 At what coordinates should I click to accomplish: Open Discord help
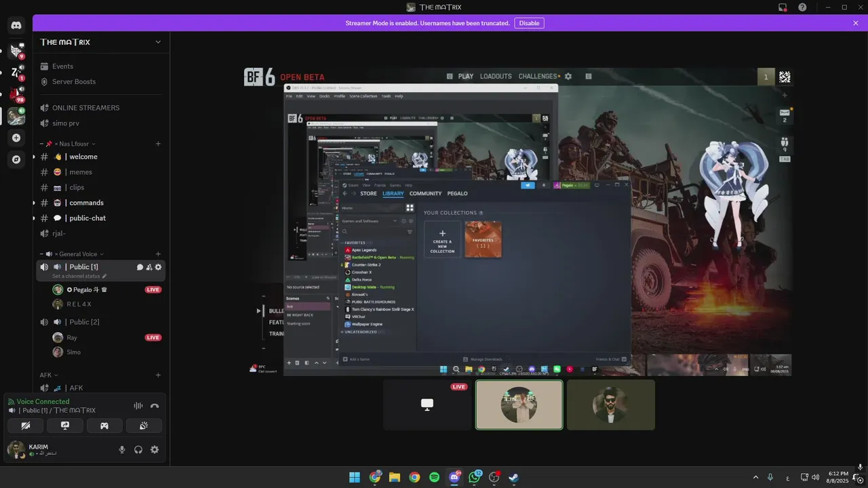coord(802,7)
